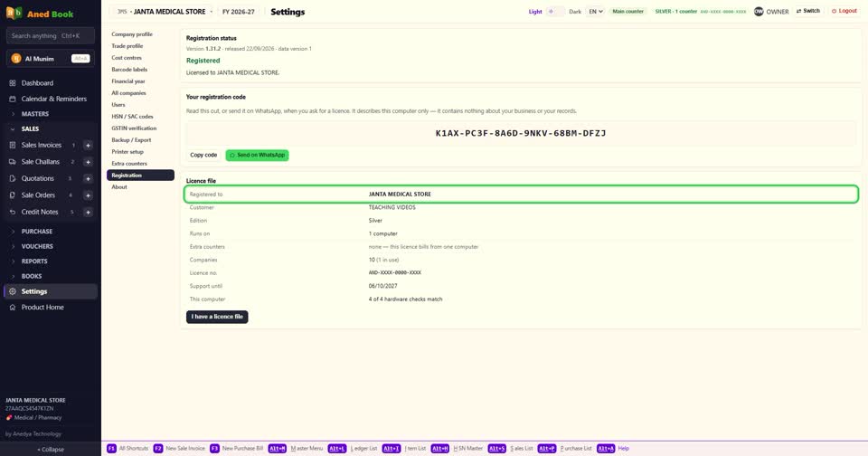Screen dimensions: 868x456
Task: Open Printer setup settings
Action: tap(140, 152)
